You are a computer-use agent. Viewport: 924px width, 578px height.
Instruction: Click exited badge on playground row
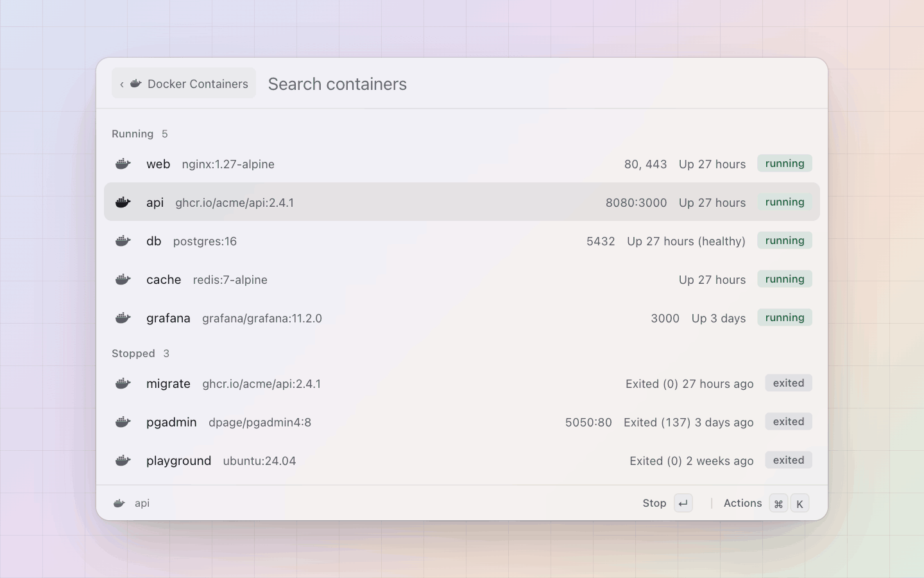(x=789, y=460)
